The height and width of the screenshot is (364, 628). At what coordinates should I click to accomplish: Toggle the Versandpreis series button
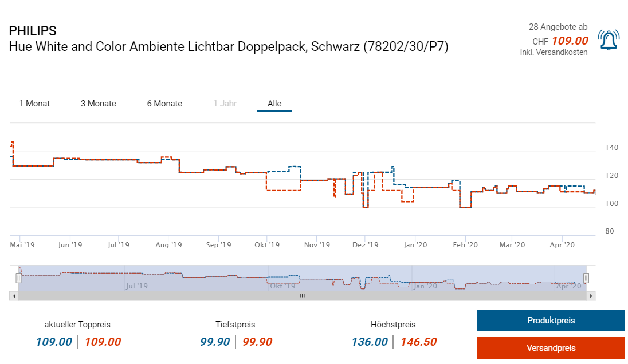pos(551,347)
